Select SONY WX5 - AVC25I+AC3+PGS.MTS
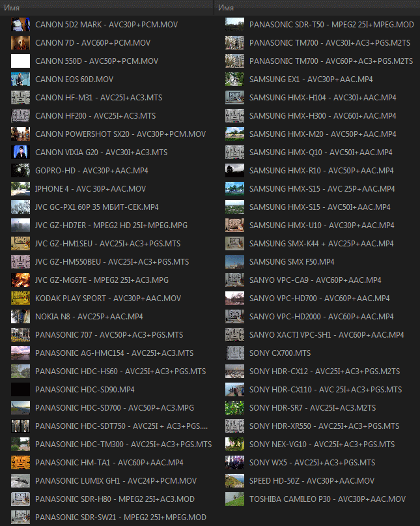The height and width of the screenshot is (526, 420). pos(313,463)
